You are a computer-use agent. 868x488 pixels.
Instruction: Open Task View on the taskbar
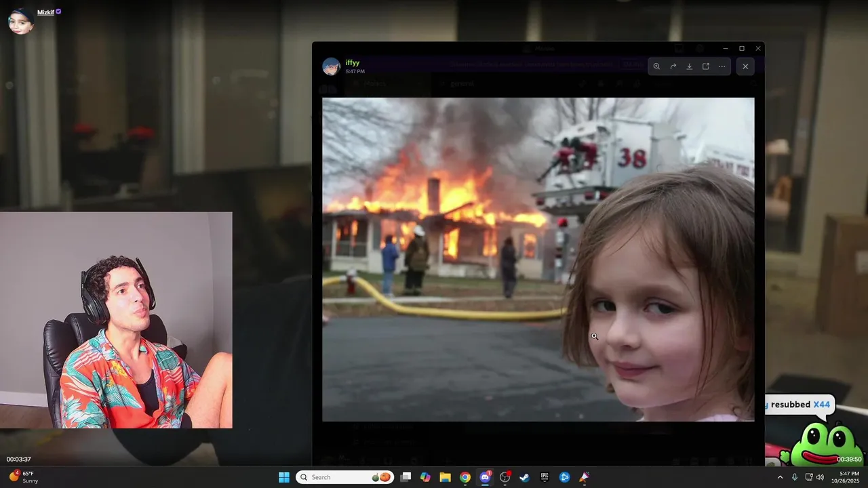click(406, 477)
